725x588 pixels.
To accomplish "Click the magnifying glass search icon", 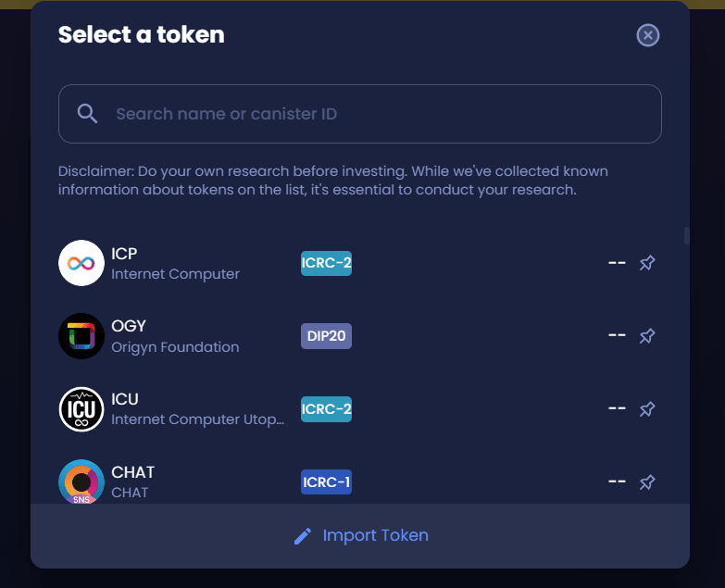I will pyautogui.click(x=87, y=114).
